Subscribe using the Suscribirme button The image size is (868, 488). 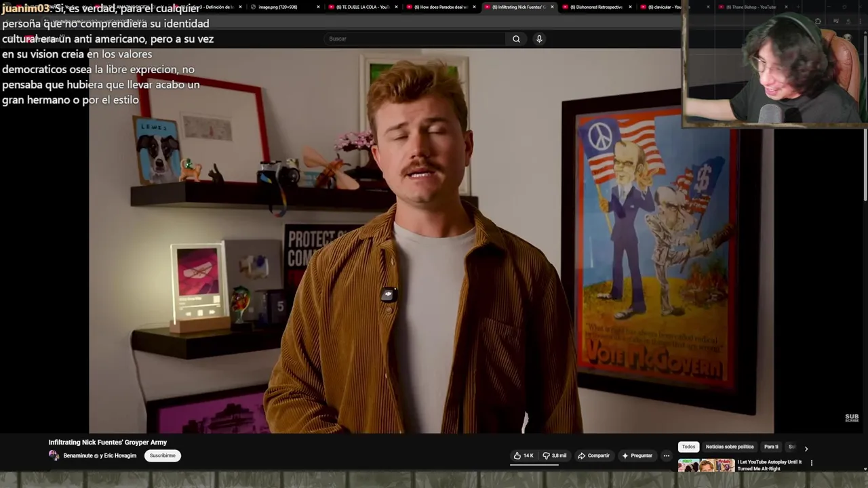tap(163, 455)
